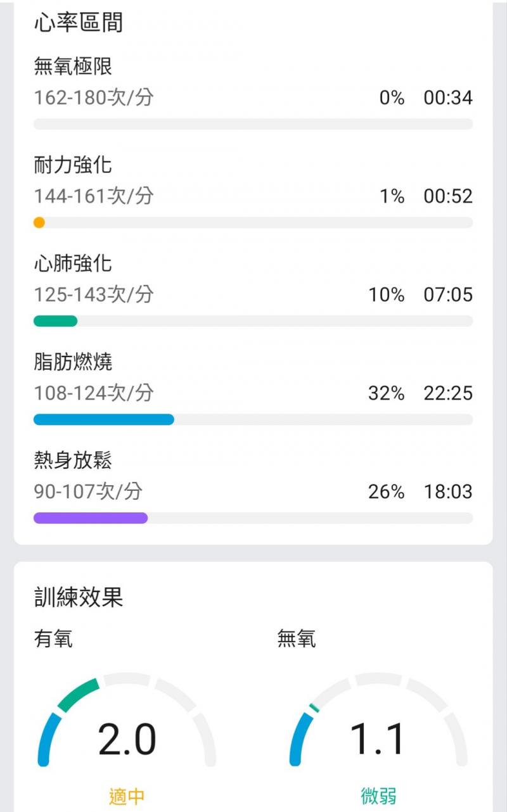507x812 pixels.
Task: Tap the green 微弱 rating text
Action: tap(378, 797)
